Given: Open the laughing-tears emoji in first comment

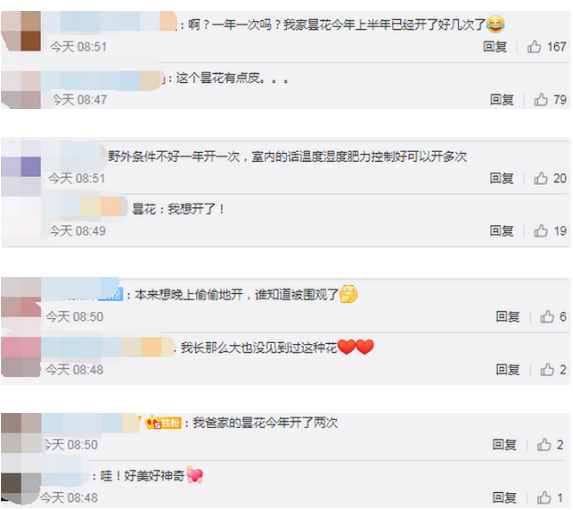Looking at the screenshot, I should point(496,24).
